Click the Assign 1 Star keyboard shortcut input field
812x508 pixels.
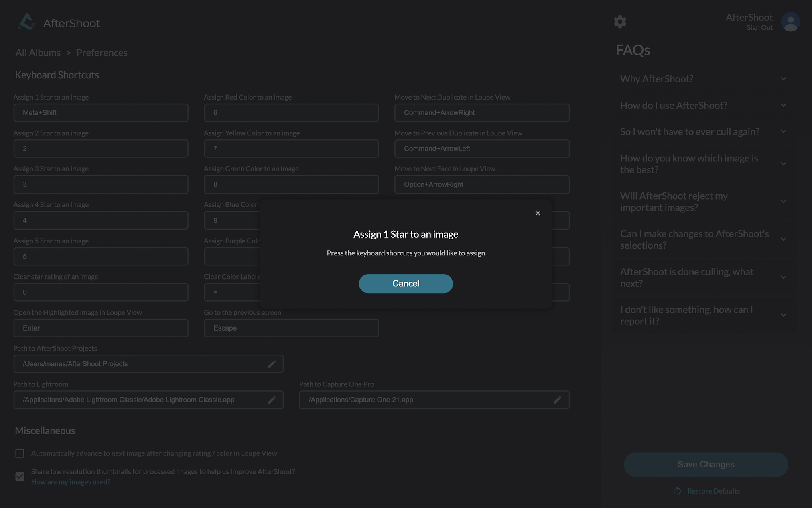(x=101, y=112)
